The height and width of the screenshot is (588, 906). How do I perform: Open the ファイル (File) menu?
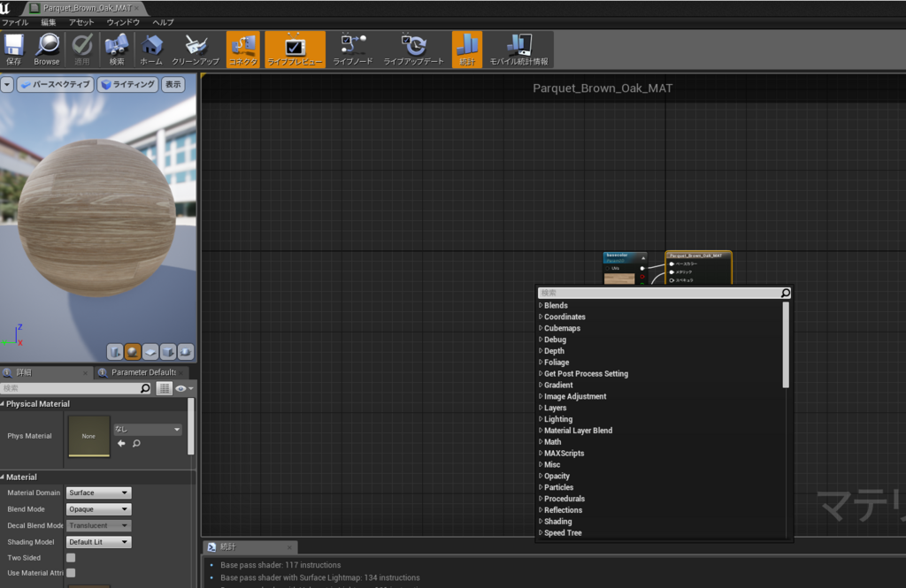[16, 22]
